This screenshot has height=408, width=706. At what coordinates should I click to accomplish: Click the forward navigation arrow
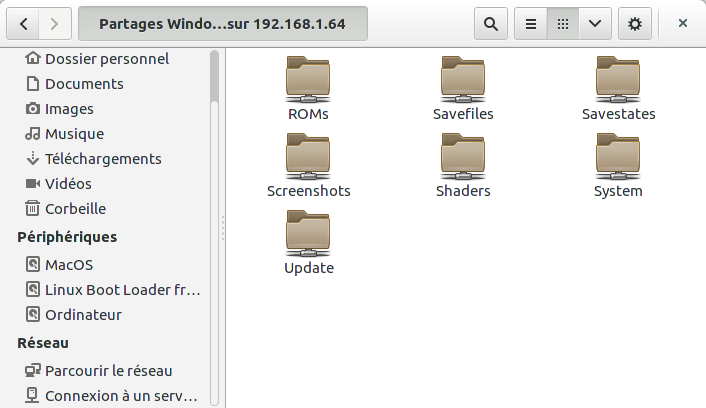[x=56, y=23]
